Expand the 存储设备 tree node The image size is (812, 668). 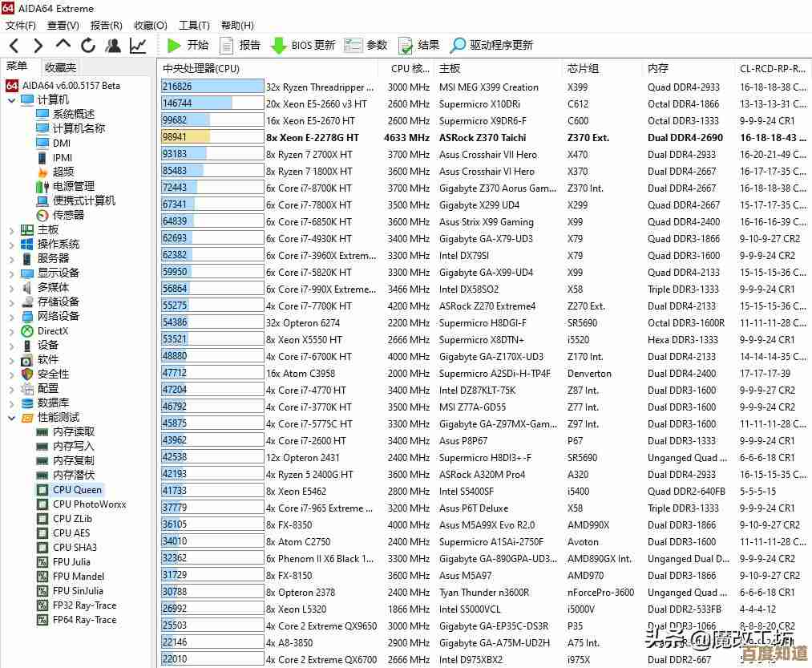11,302
